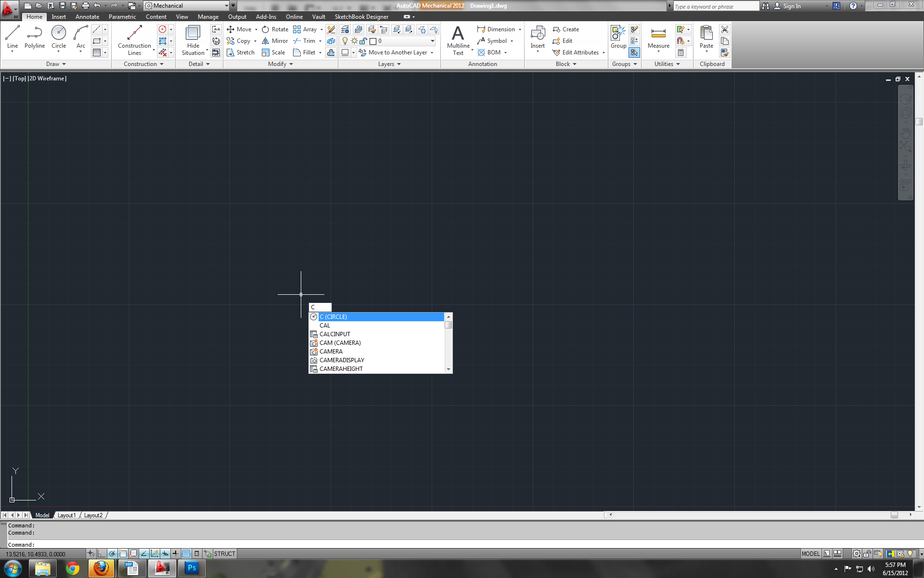Switch to Layout1 tab
This screenshot has width=924, height=578.
tap(67, 515)
